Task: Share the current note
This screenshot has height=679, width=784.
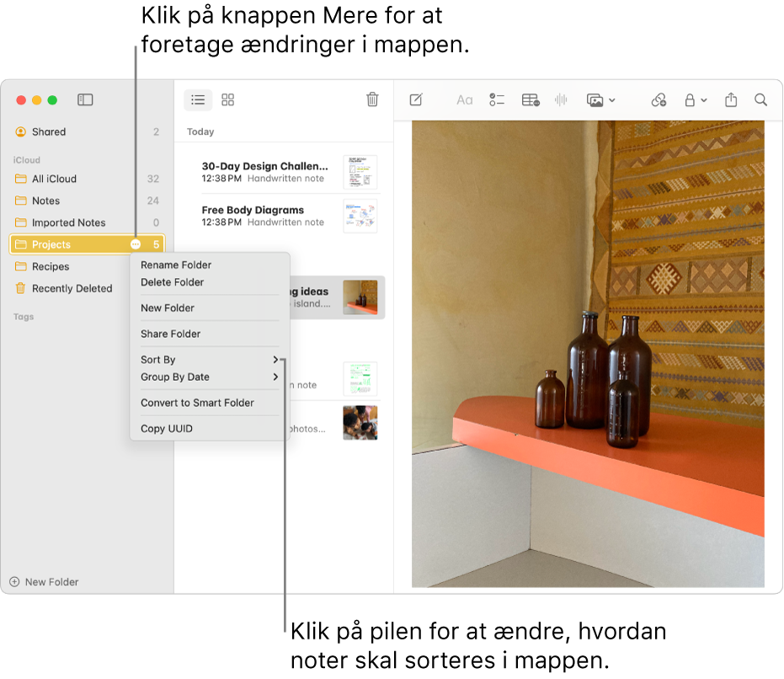Action: tap(731, 99)
